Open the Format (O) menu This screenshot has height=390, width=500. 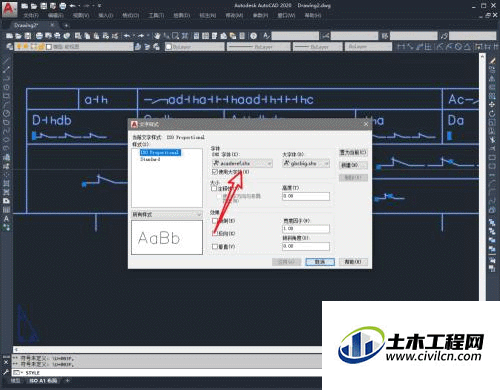click(130, 15)
